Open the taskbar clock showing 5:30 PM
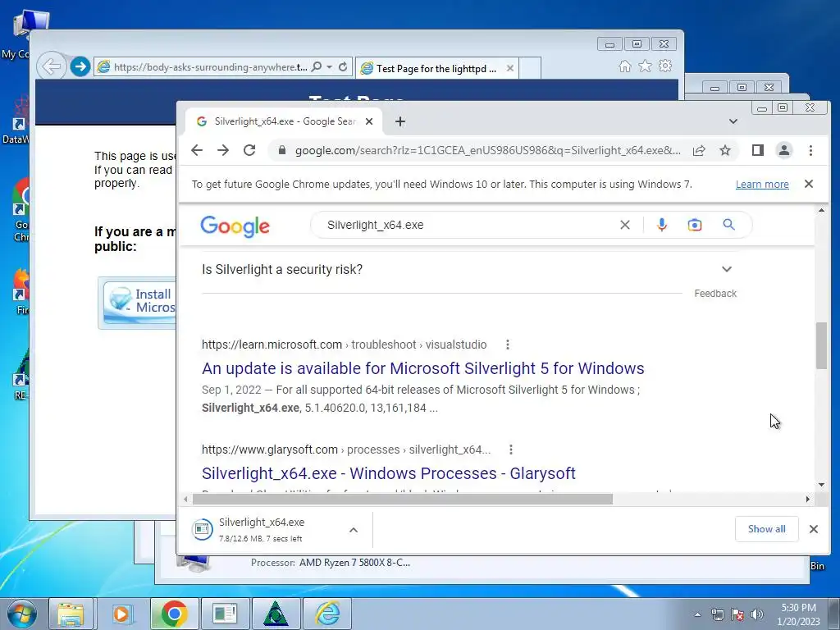 click(798, 614)
